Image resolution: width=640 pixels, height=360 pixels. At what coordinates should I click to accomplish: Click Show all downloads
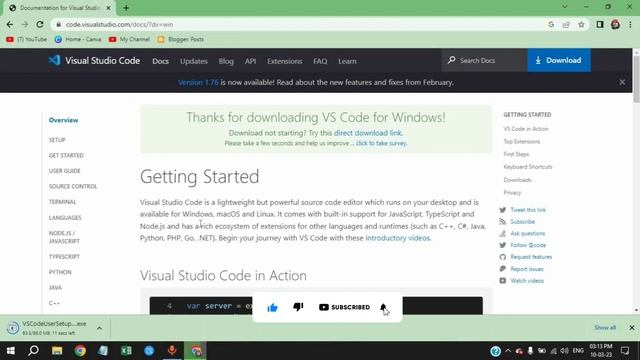click(605, 327)
